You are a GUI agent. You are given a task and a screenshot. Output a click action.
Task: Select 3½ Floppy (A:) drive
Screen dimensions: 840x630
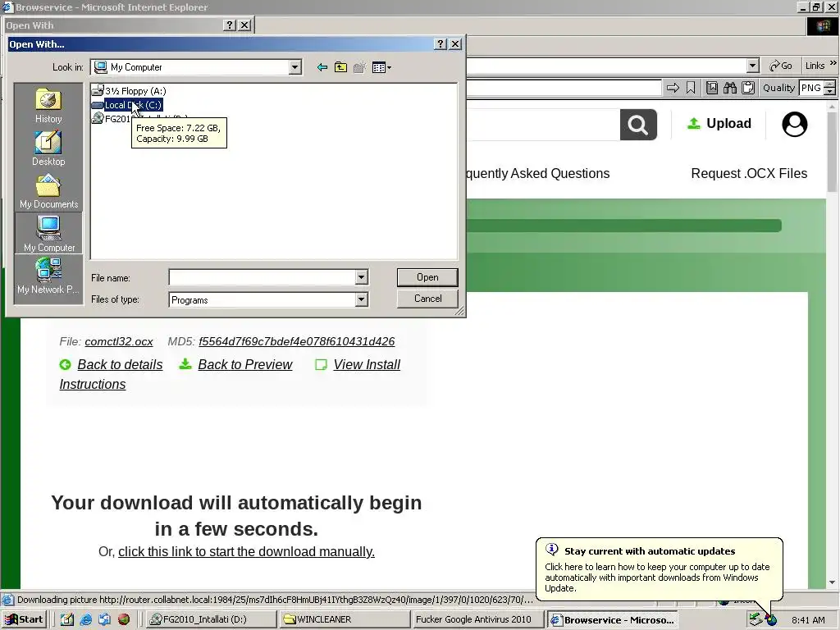tap(129, 90)
